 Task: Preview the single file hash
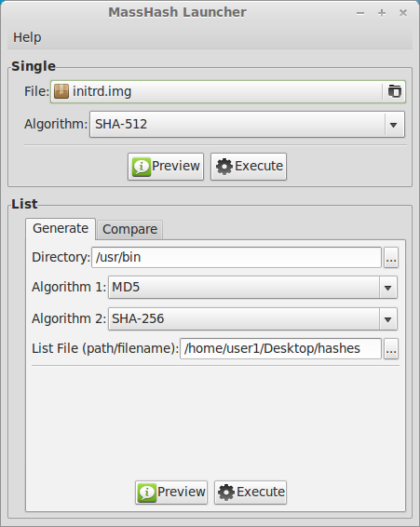166,167
